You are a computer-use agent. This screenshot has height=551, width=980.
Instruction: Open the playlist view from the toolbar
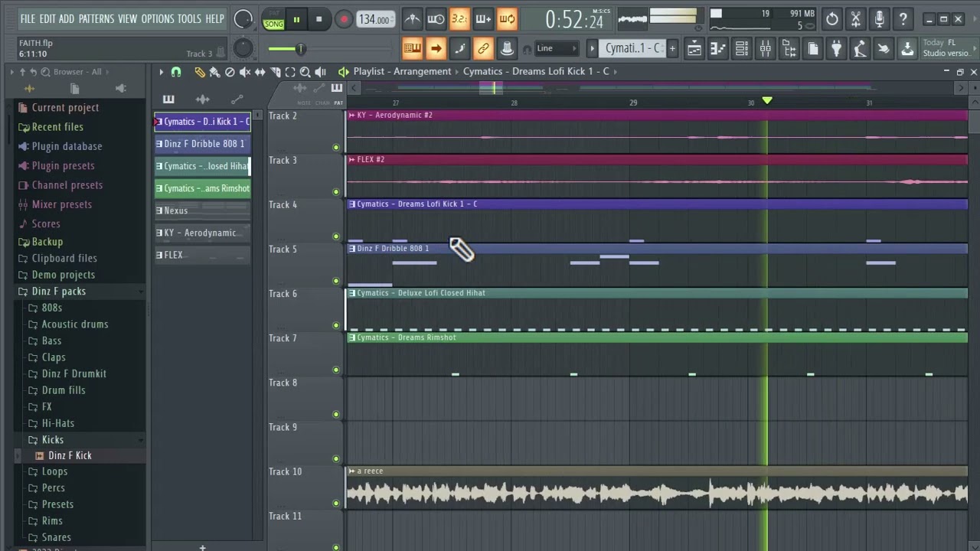[694, 49]
